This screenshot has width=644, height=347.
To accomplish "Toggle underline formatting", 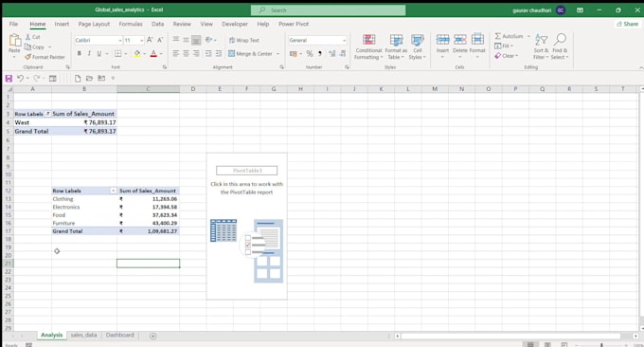I will (99, 53).
